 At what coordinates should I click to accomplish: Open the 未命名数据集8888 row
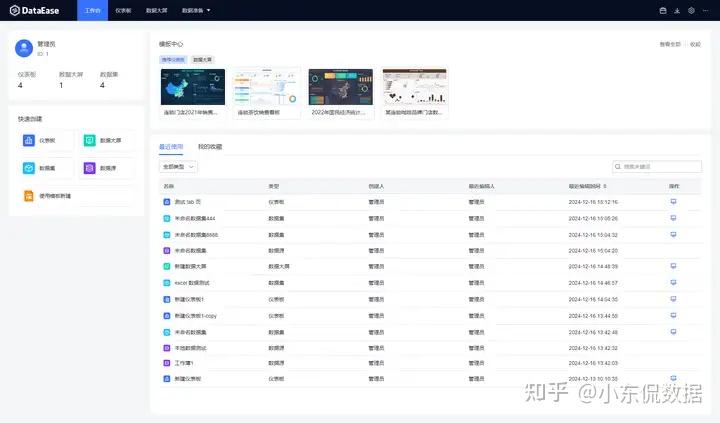pyautogui.click(x=196, y=235)
